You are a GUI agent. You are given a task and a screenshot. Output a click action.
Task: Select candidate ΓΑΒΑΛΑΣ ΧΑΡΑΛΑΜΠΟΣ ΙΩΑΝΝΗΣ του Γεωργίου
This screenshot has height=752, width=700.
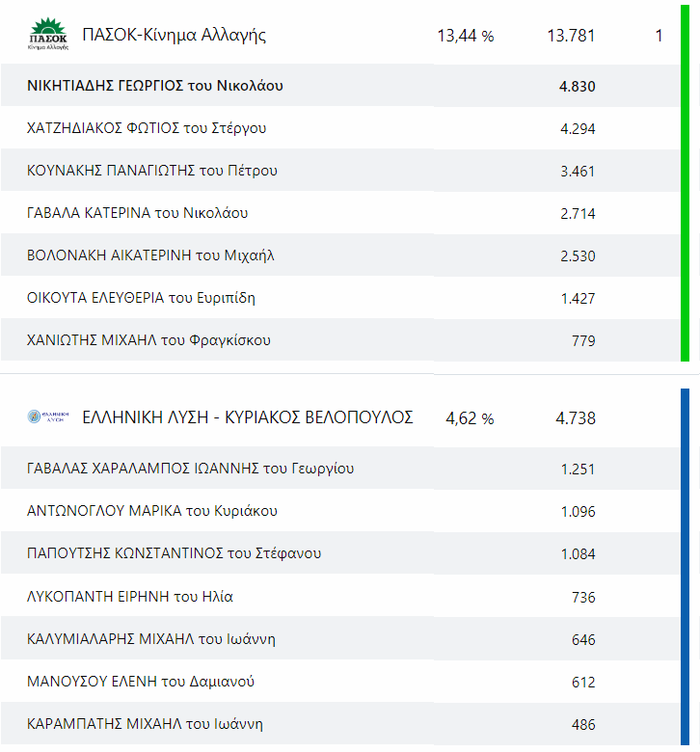191,469
